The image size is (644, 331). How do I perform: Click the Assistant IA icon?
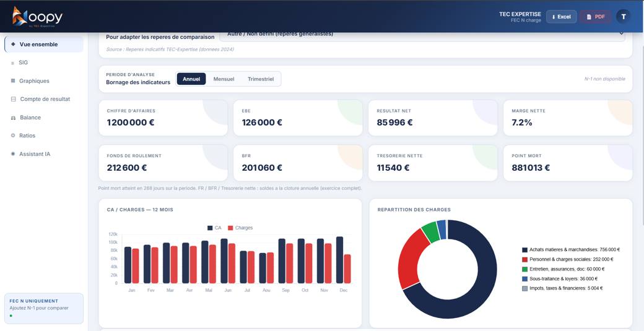pyautogui.click(x=13, y=154)
